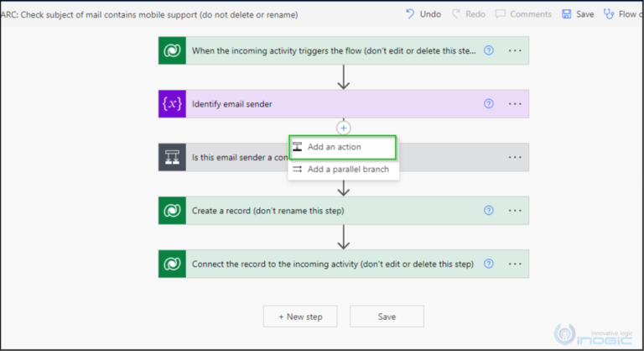Open help for Connect the record step
Screen dimensions: 644x351
tap(488, 264)
